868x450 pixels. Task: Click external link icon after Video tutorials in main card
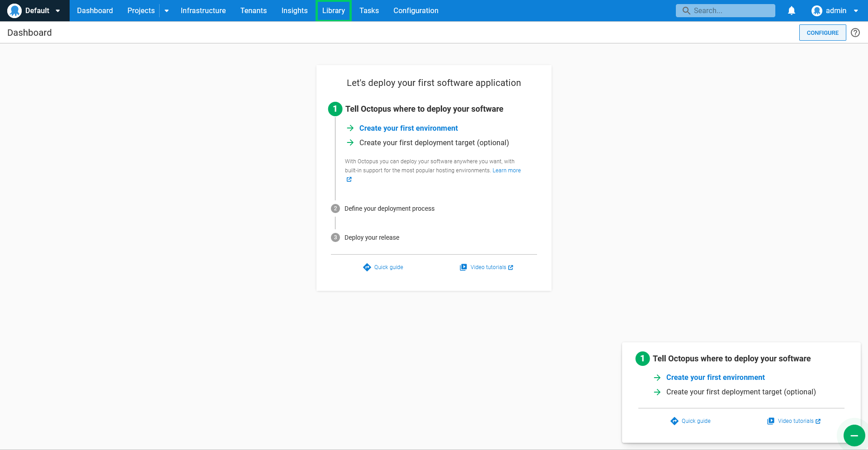(x=511, y=267)
